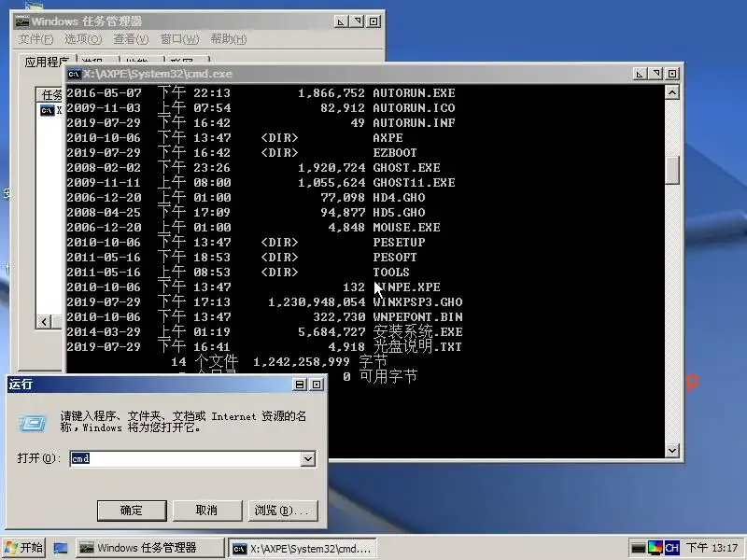747x560 pixels.
Task: Switch to the cmd.exe taskbar button
Action: coord(303,549)
